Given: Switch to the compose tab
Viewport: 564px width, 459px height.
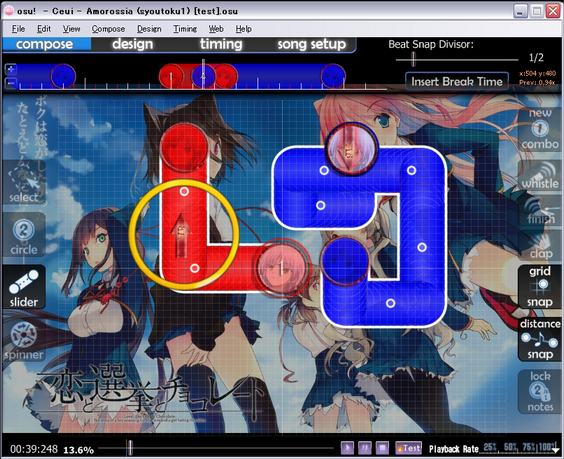Looking at the screenshot, I should click(x=45, y=44).
